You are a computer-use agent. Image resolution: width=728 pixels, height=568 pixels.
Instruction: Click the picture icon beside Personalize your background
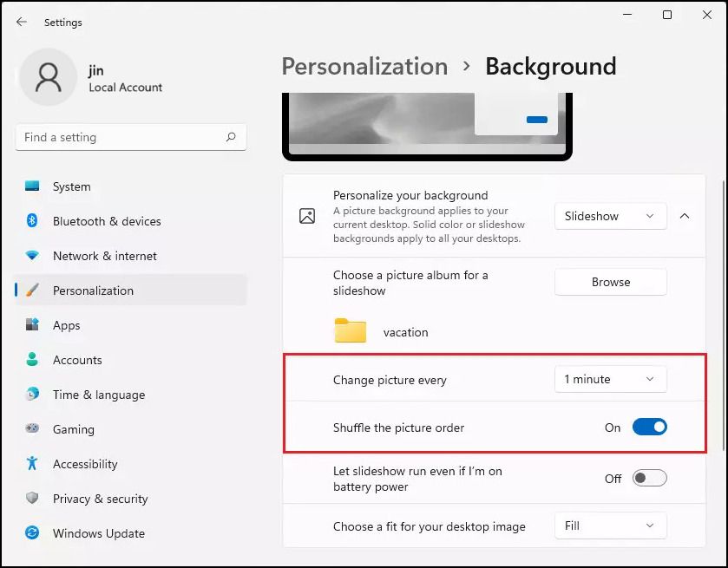pos(307,216)
